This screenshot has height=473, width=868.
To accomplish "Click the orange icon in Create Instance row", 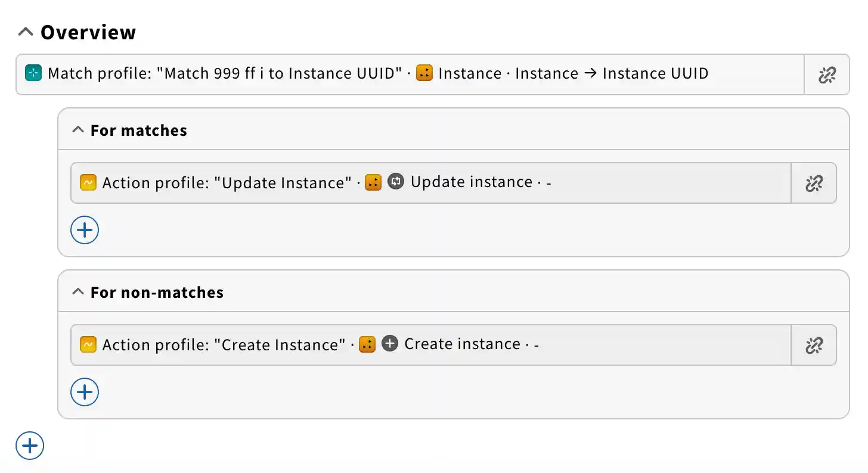I will (x=367, y=344).
